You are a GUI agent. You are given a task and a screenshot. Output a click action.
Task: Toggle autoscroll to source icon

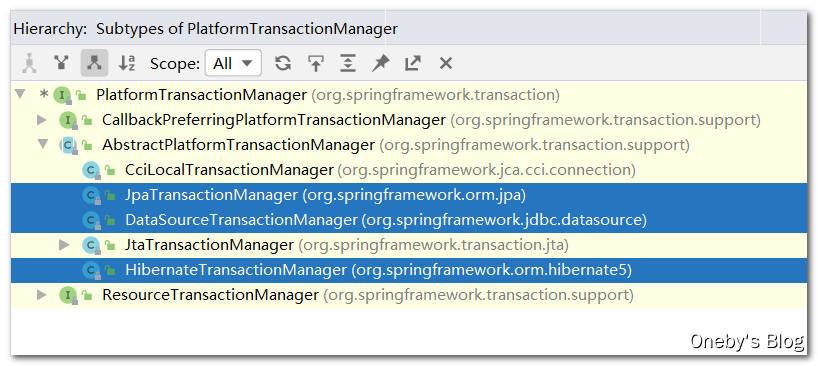click(316, 64)
